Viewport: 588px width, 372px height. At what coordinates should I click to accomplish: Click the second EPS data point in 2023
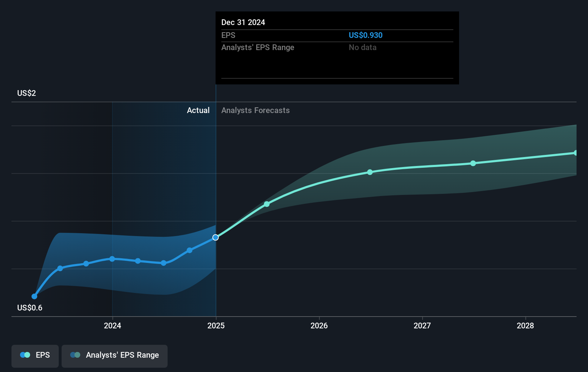click(60, 268)
